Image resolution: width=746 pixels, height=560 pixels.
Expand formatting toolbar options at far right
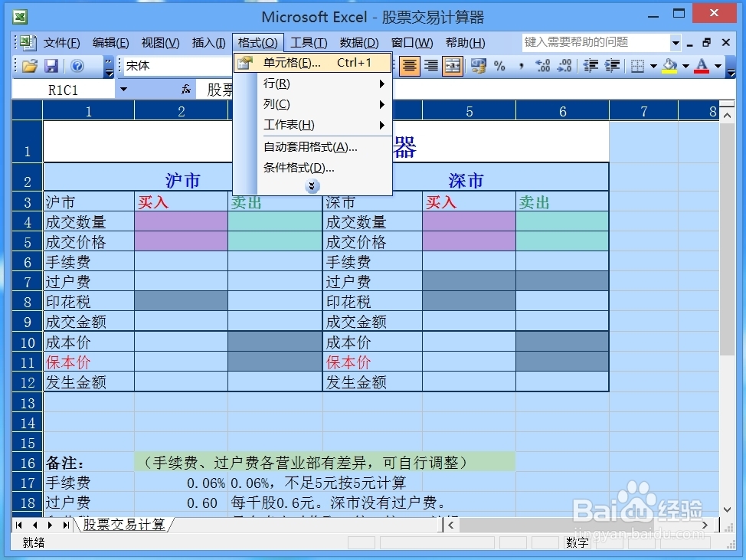[731, 67]
